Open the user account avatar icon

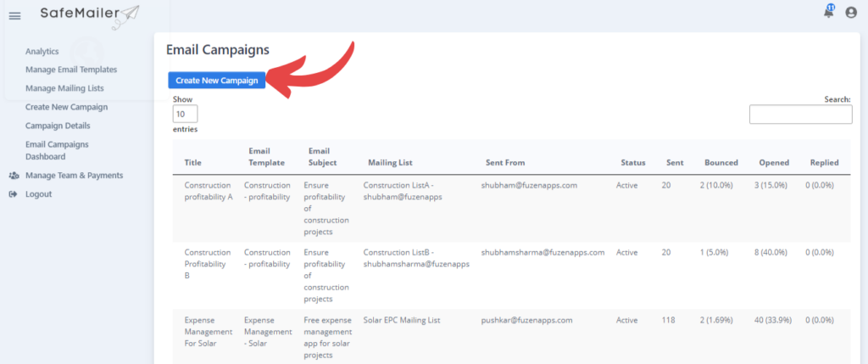click(851, 12)
